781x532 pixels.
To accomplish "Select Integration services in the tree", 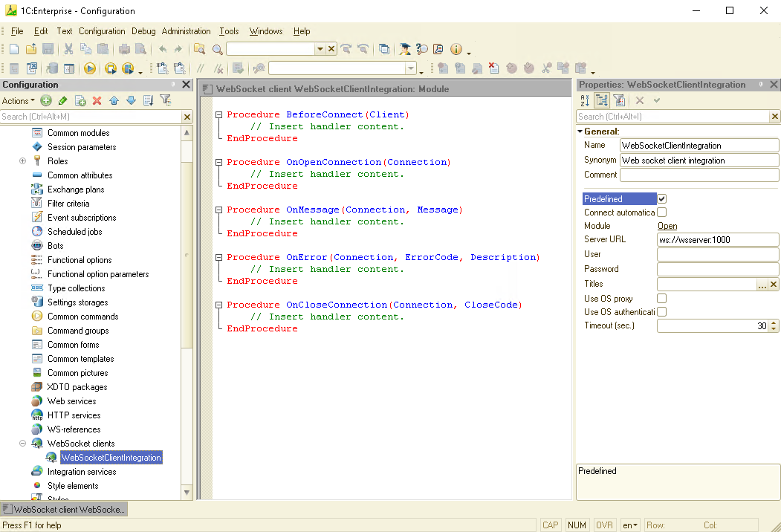I will [82, 472].
